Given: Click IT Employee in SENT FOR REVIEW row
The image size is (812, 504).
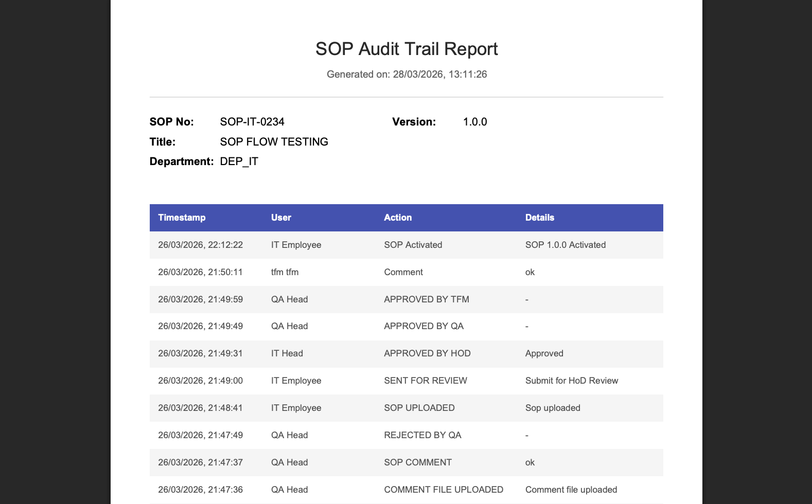Looking at the screenshot, I should point(296,381).
